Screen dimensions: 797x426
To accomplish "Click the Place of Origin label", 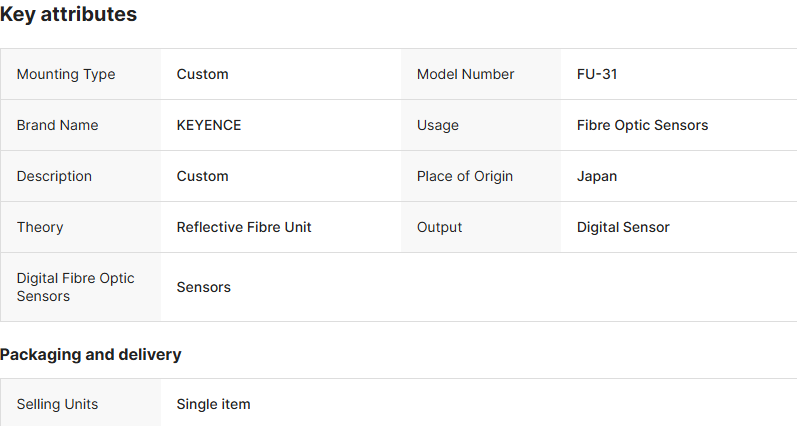I will pos(465,176).
